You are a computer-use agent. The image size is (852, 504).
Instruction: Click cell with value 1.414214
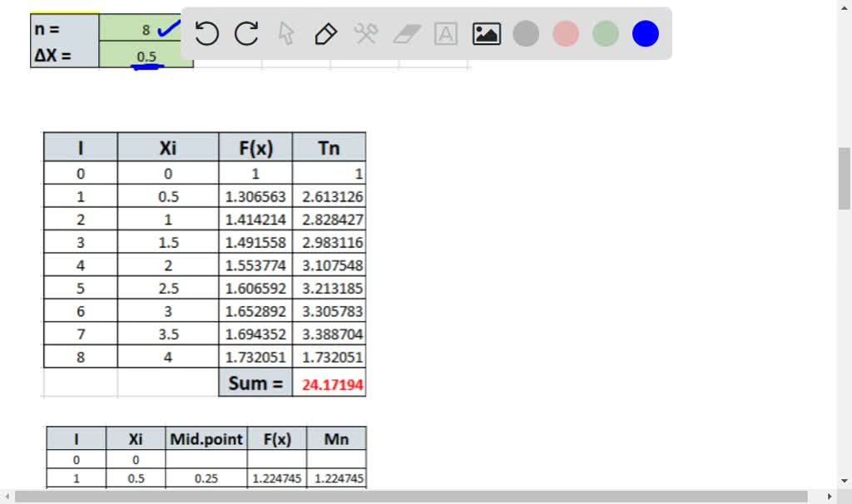point(255,220)
